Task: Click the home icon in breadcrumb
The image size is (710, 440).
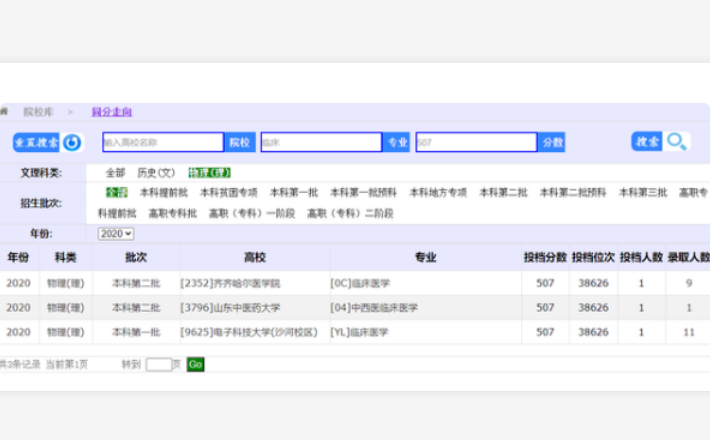Action: (4, 111)
